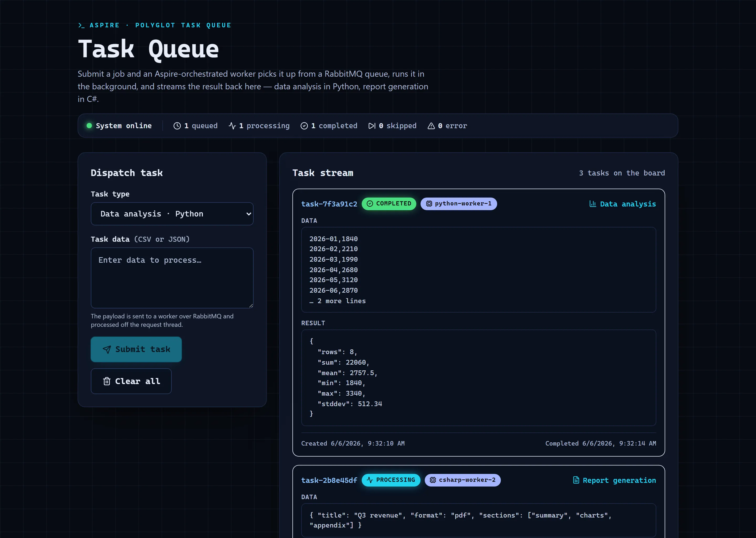Click the warning triangle icon beside 0 error
Image resolution: width=756 pixels, height=538 pixels.
431,126
